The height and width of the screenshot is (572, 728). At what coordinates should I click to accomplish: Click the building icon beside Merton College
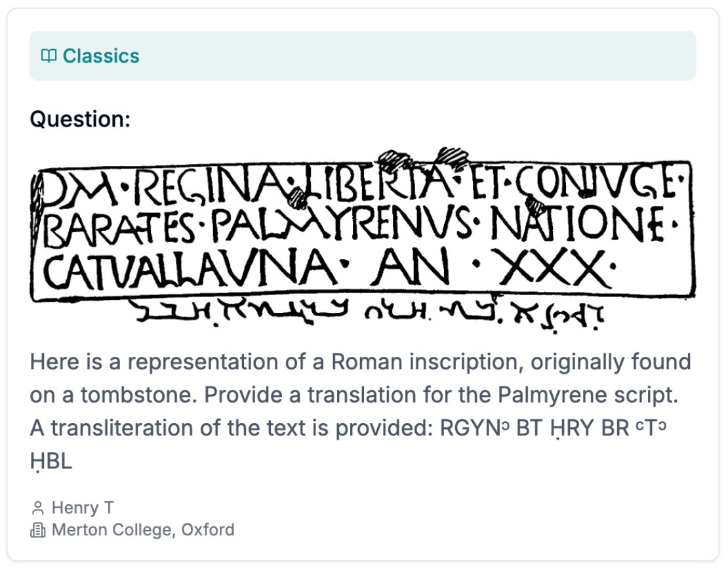37,530
